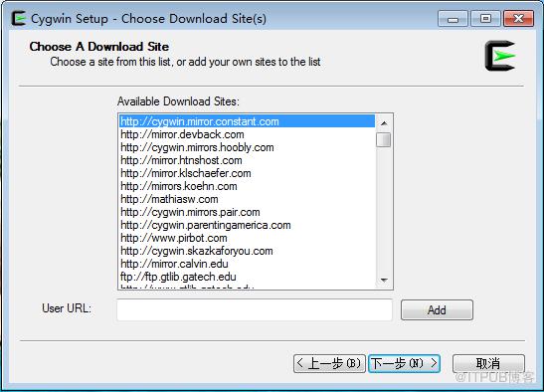The height and width of the screenshot is (392, 544).
Task: Click the site list scroll down arrow
Action: pos(384,280)
